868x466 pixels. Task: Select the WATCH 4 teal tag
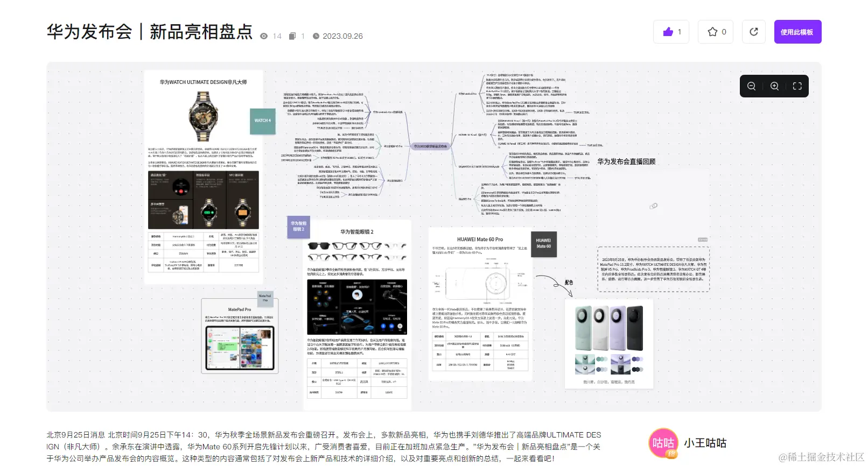pyautogui.click(x=263, y=121)
